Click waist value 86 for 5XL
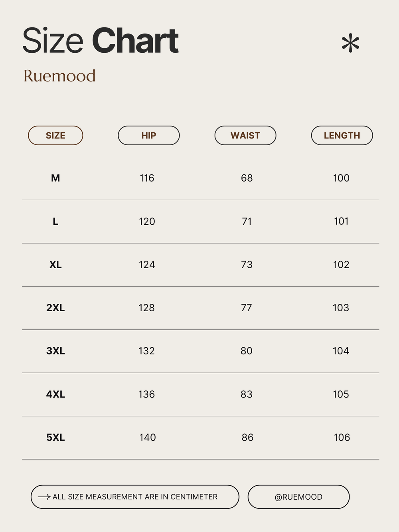 (x=247, y=437)
